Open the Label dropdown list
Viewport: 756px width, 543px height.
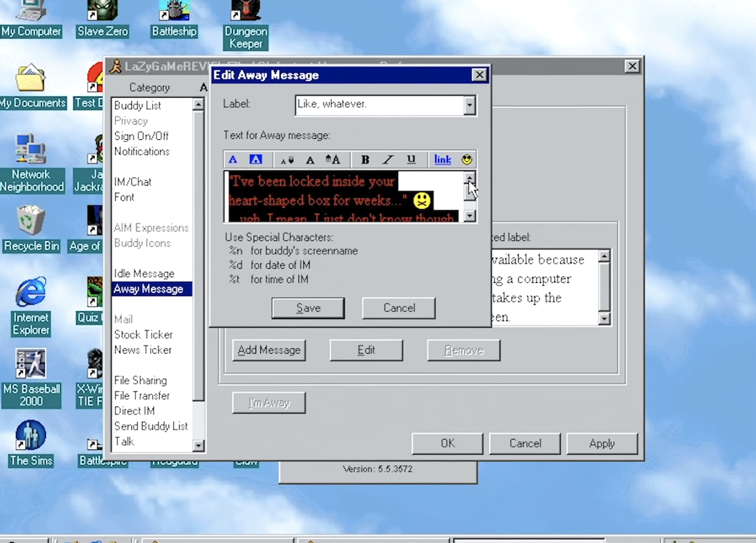point(470,105)
